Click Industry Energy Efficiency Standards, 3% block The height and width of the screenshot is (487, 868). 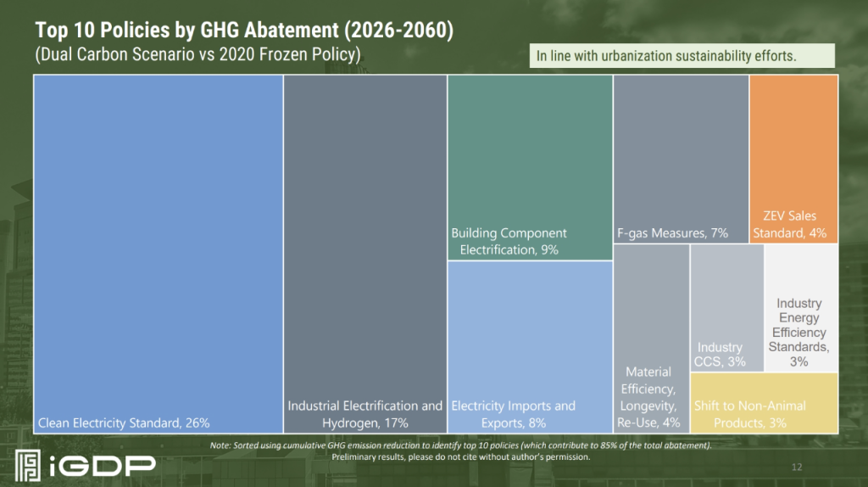coord(801,308)
